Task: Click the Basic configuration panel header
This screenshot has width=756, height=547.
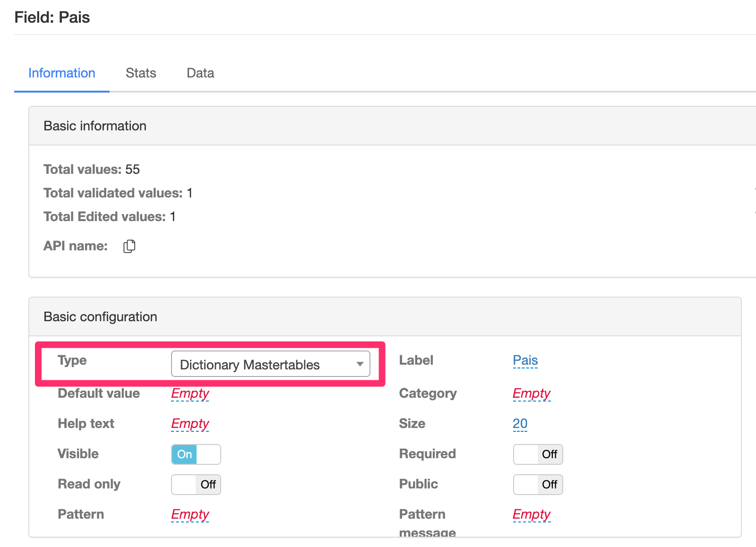Action: coord(100,317)
